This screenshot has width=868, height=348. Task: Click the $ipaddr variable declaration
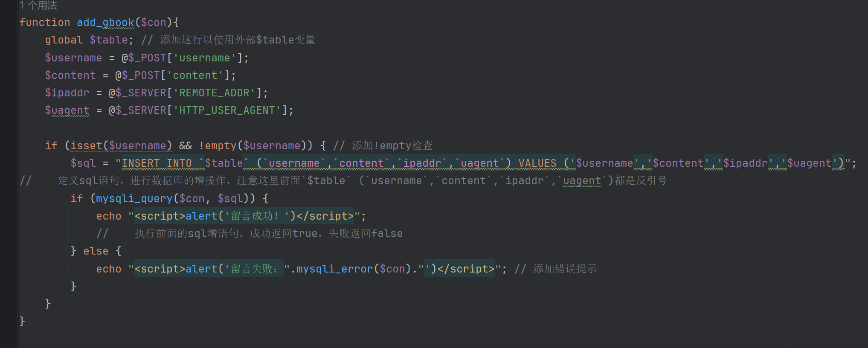[x=67, y=93]
